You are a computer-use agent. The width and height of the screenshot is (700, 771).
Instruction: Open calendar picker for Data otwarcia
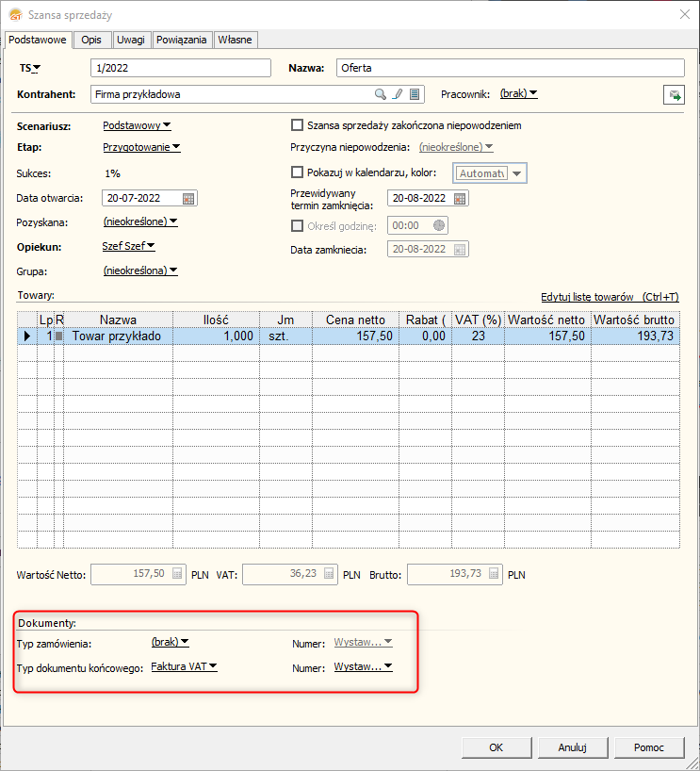tap(188, 198)
